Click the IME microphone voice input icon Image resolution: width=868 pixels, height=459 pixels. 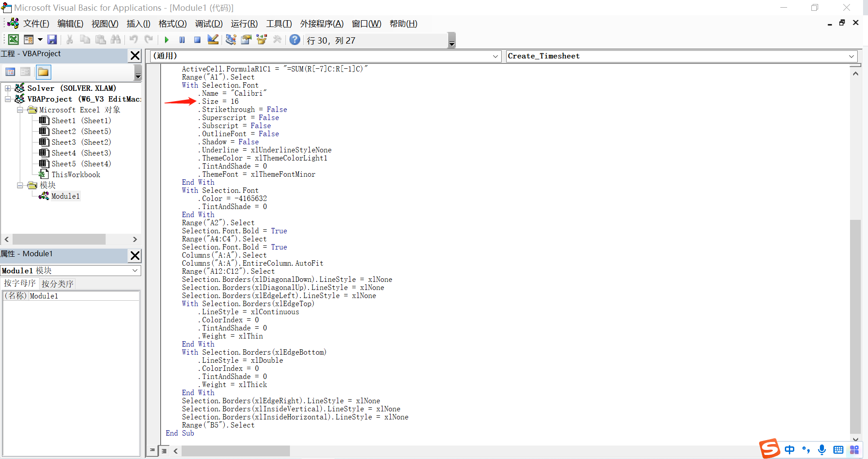(x=822, y=450)
